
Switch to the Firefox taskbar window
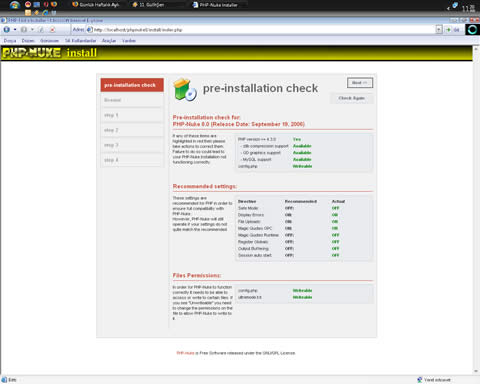pyautogui.click(x=96, y=5)
